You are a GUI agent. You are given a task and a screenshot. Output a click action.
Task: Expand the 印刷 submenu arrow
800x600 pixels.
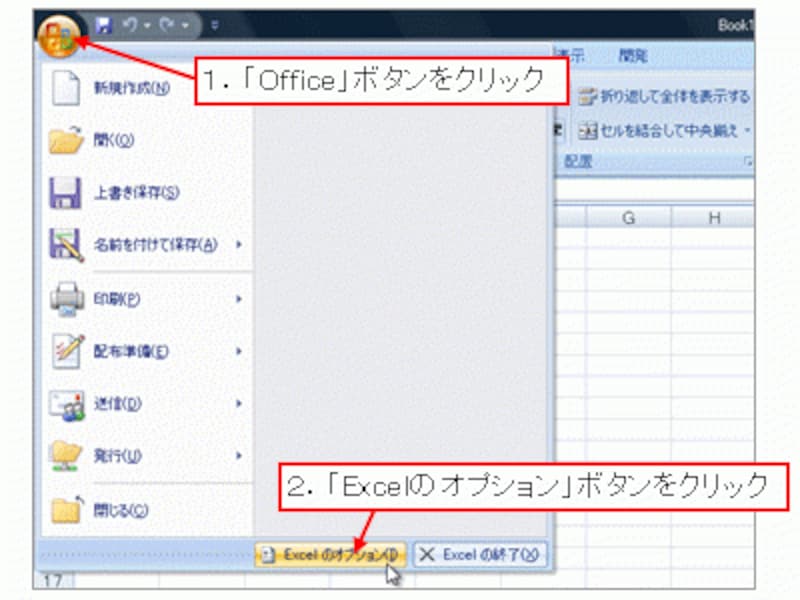pyautogui.click(x=238, y=299)
